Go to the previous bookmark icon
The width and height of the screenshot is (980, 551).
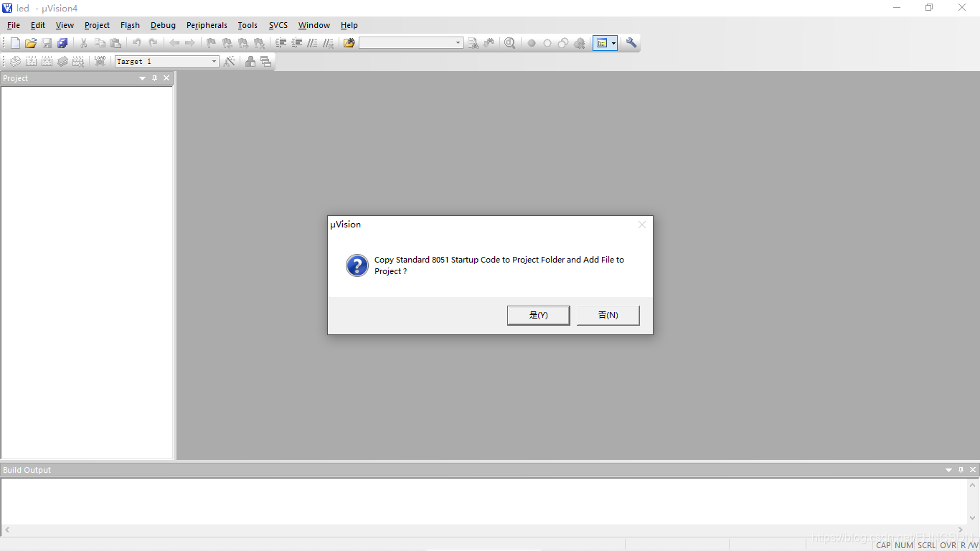pos(227,43)
